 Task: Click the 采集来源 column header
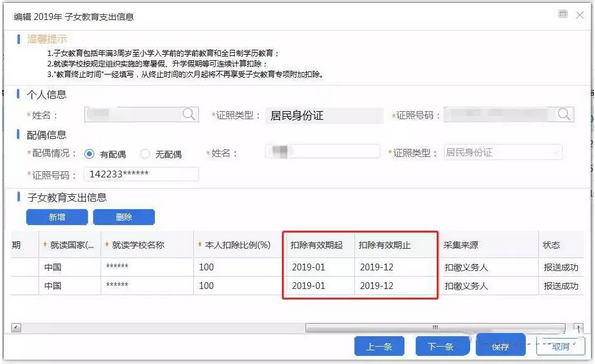[489, 245]
